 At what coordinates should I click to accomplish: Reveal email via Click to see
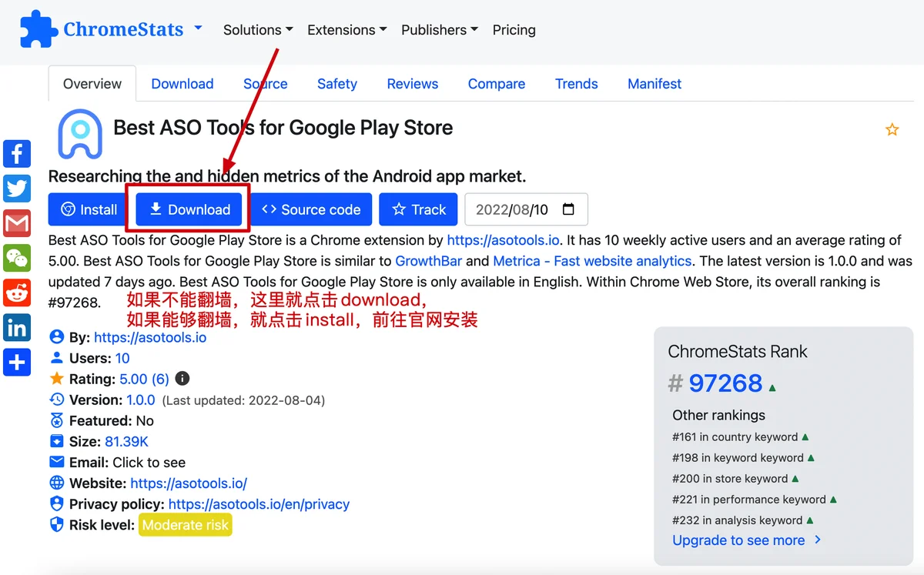[149, 463]
